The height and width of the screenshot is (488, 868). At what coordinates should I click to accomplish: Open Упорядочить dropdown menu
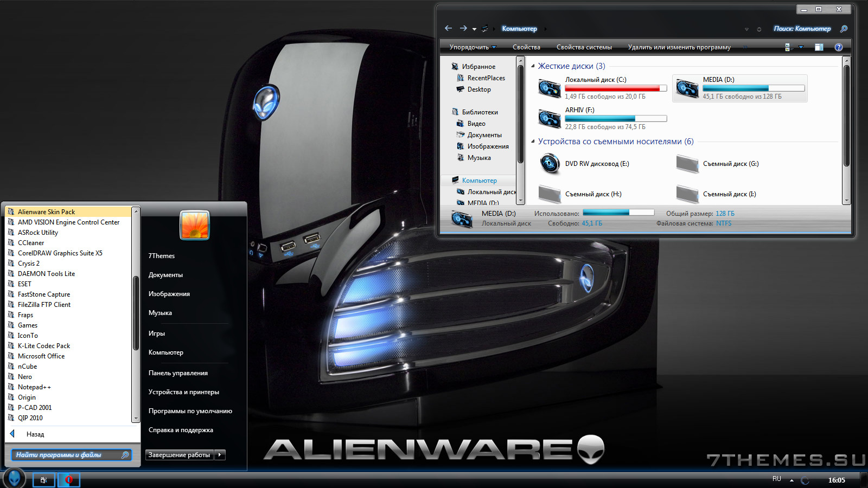coord(473,47)
